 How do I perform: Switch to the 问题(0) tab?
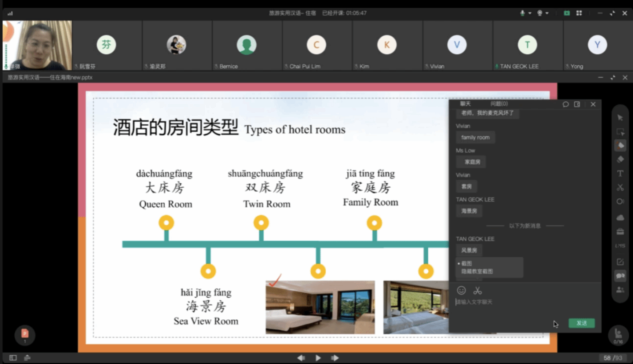click(x=498, y=104)
